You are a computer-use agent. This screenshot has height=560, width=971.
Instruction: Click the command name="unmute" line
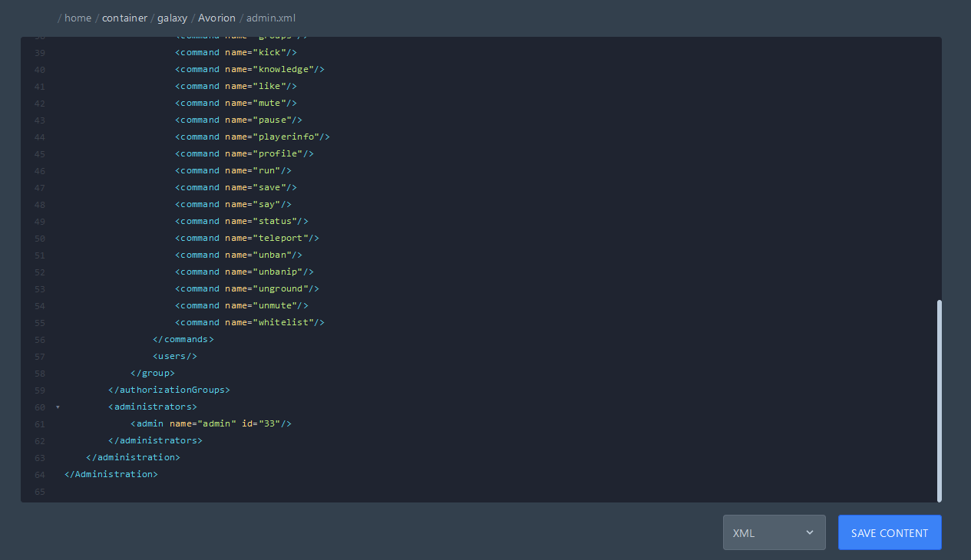pyautogui.click(x=242, y=305)
